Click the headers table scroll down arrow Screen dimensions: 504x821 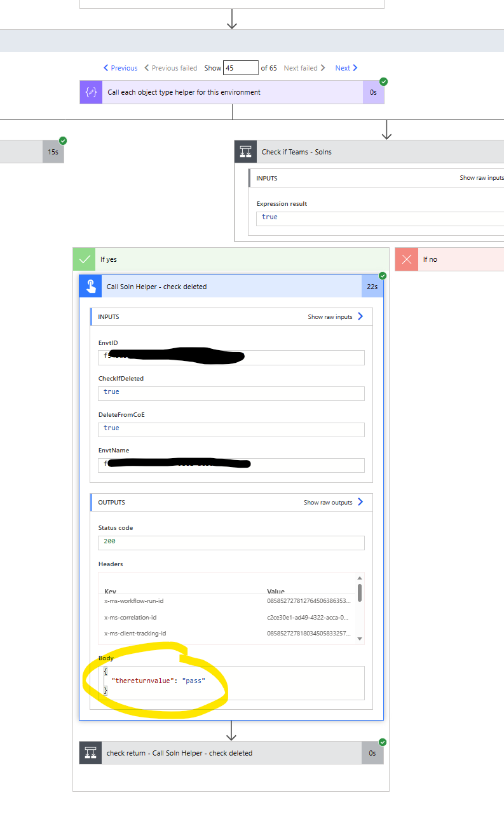coord(360,639)
